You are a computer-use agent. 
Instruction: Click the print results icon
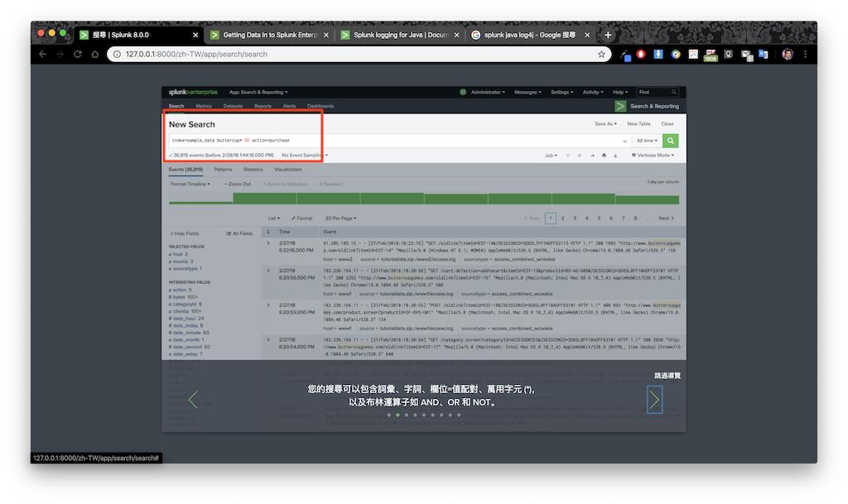tap(604, 156)
